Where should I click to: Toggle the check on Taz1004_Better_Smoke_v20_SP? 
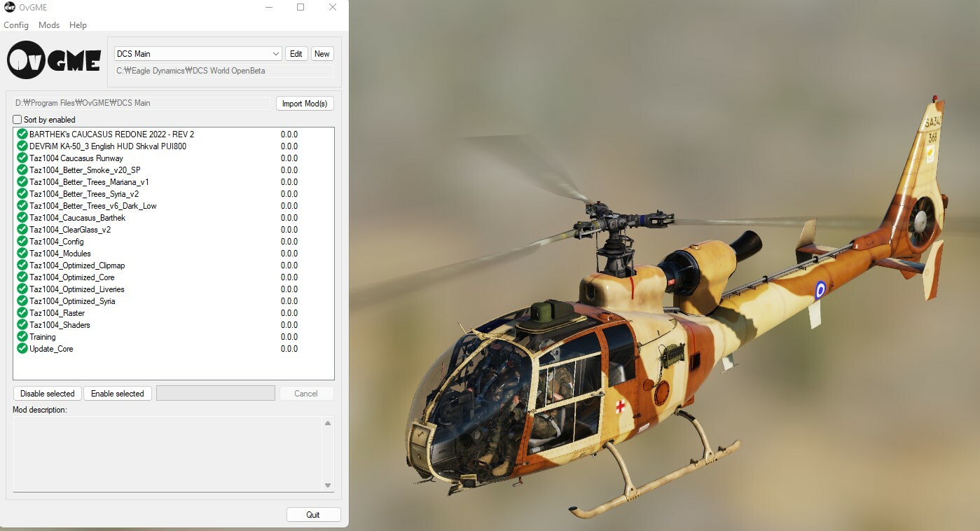[20, 170]
